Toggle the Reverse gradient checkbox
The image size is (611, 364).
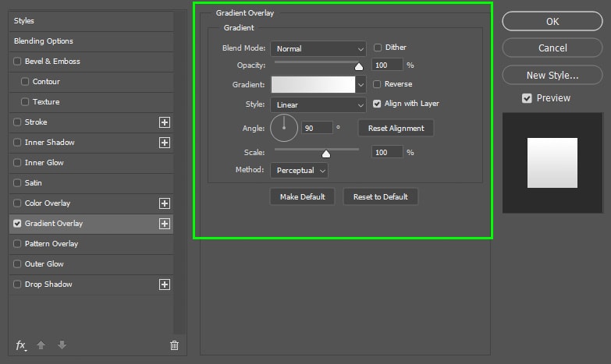pos(377,84)
